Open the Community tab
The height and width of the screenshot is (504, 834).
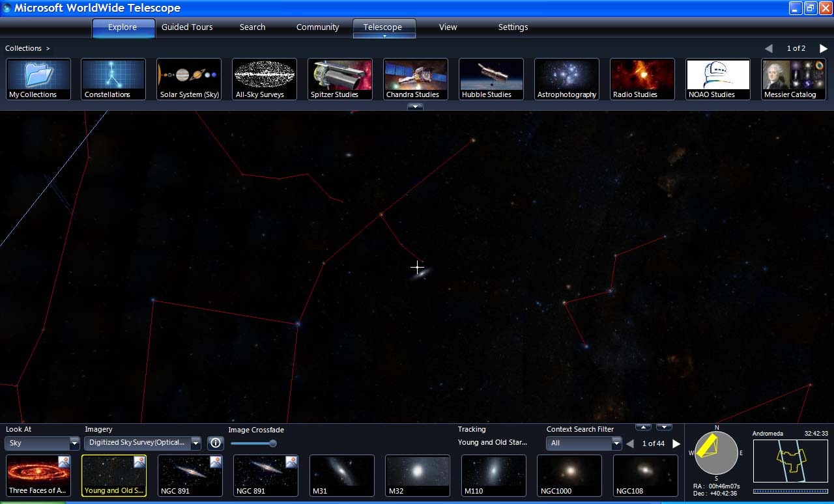point(317,27)
